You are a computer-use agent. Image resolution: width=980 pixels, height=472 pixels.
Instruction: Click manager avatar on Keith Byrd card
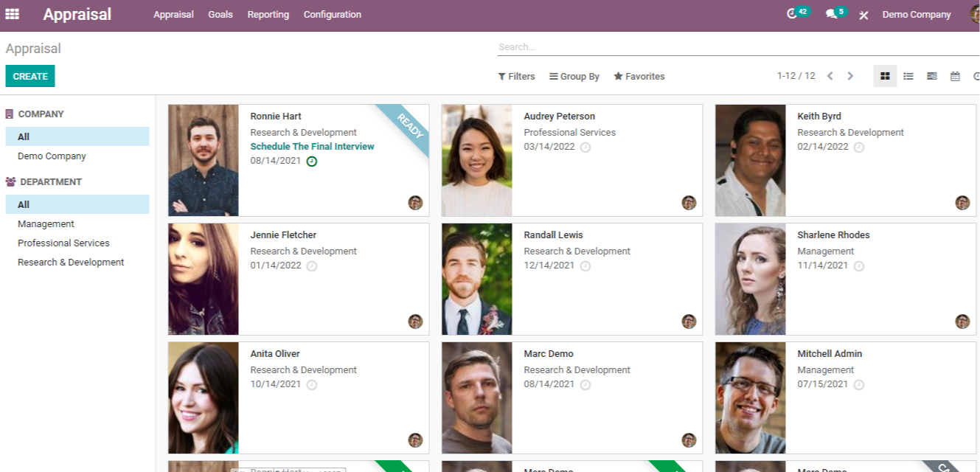tap(963, 203)
